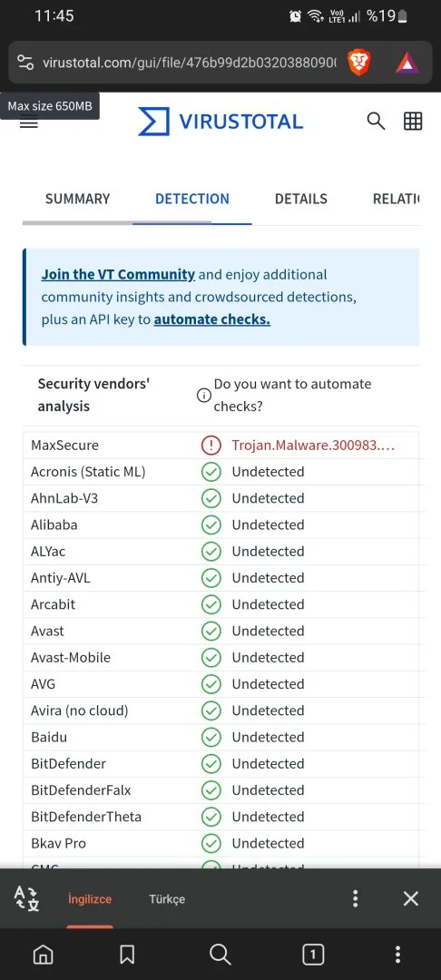Tap the Brave Rewards triangle icon
441x980 pixels.
(407, 64)
